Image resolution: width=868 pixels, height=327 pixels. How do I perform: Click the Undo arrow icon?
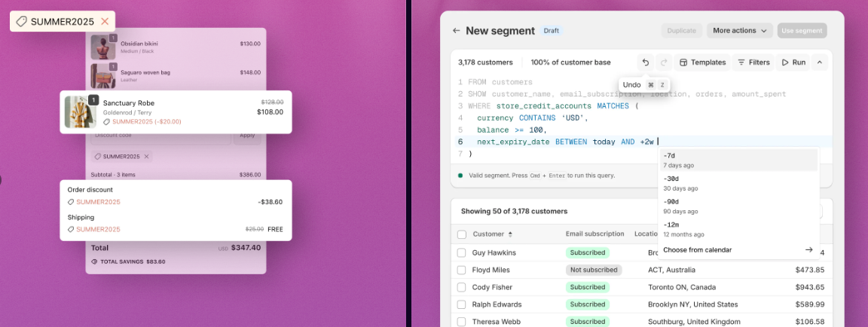coord(645,63)
